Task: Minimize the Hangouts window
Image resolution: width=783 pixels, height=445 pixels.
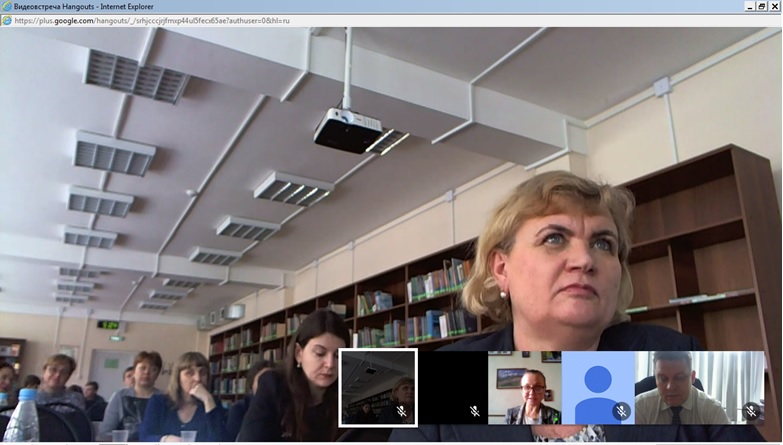Action: 751,6
